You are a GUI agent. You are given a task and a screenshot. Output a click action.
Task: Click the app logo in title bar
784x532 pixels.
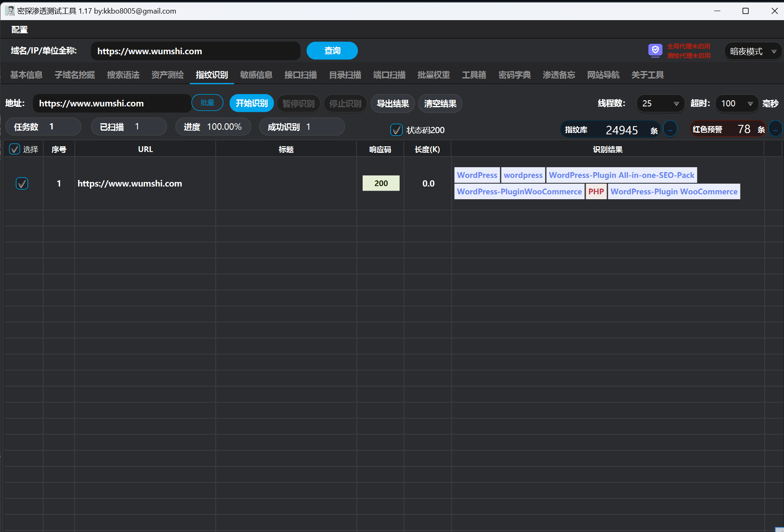tap(10, 11)
